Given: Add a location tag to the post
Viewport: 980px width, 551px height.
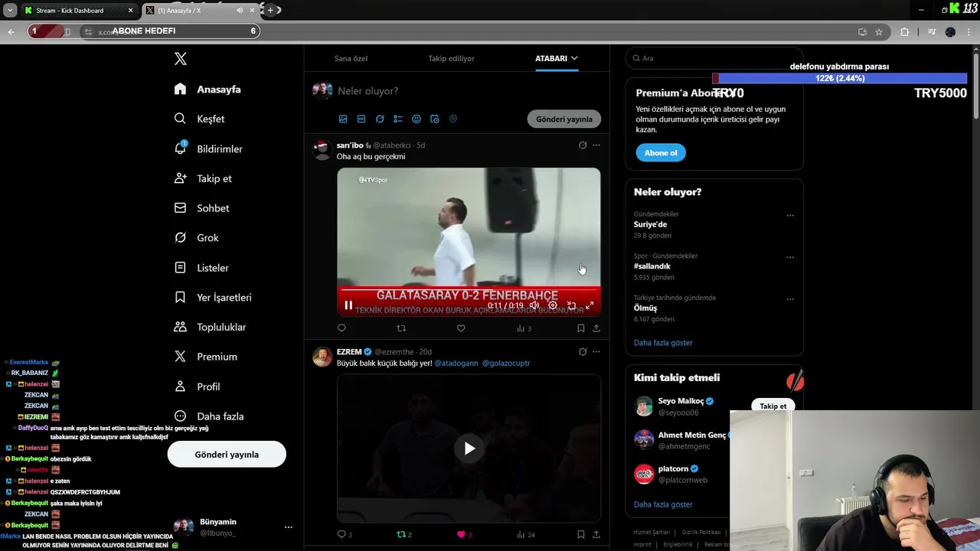Looking at the screenshot, I should 453,119.
